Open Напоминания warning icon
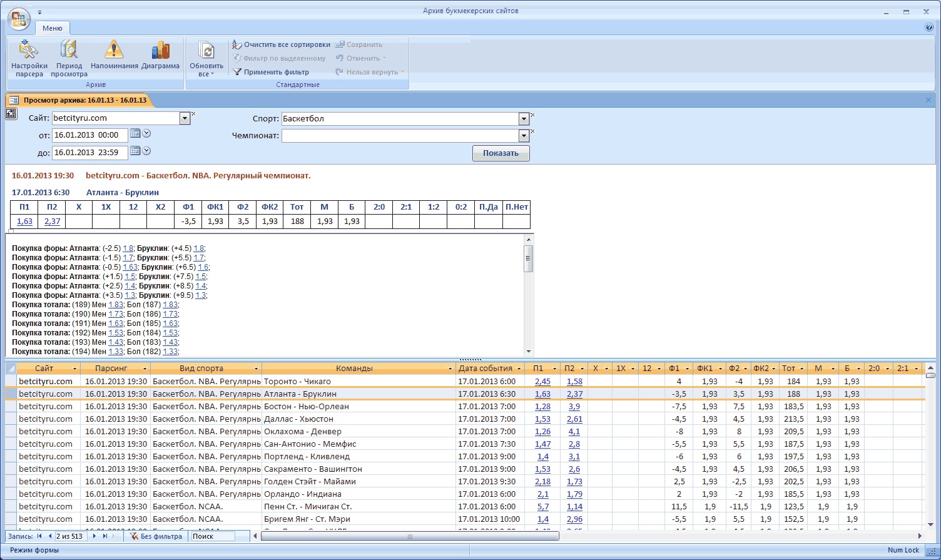The width and height of the screenshot is (941, 560). (114, 51)
